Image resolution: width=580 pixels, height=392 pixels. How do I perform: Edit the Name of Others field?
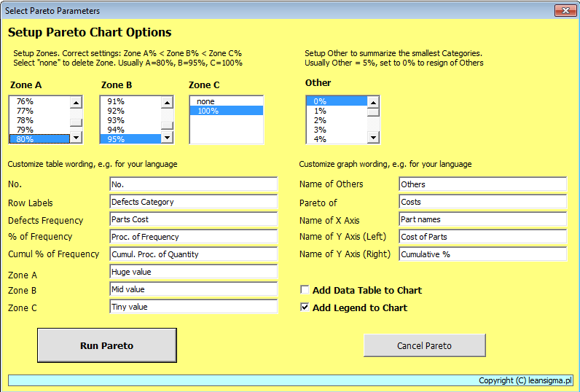[x=482, y=184]
